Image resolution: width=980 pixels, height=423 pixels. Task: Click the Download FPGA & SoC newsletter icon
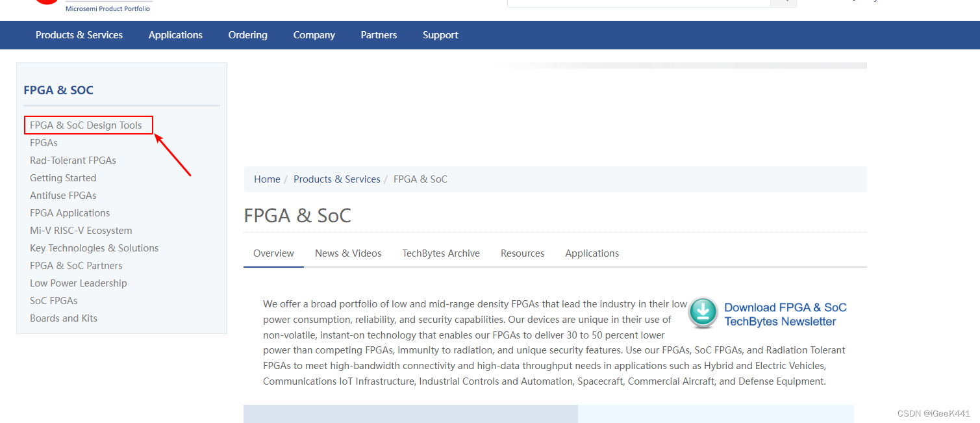pyautogui.click(x=703, y=313)
